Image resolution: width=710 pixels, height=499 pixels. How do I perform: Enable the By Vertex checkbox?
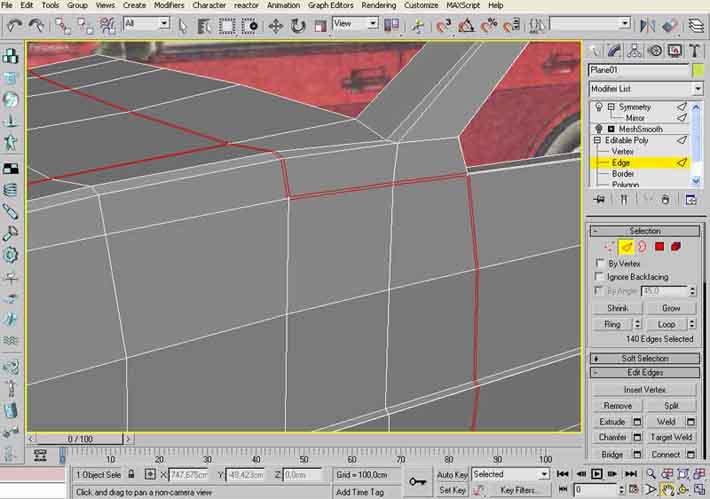click(599, 263)
